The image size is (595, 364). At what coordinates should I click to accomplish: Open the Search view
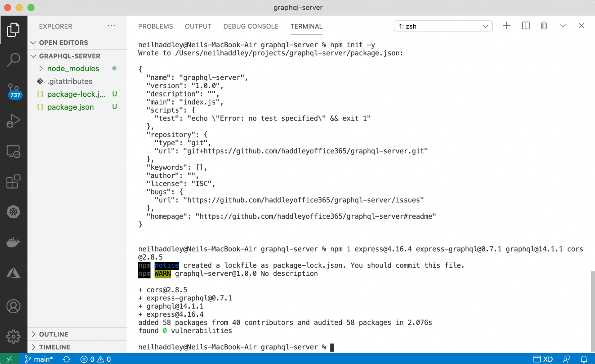[14, 60]
